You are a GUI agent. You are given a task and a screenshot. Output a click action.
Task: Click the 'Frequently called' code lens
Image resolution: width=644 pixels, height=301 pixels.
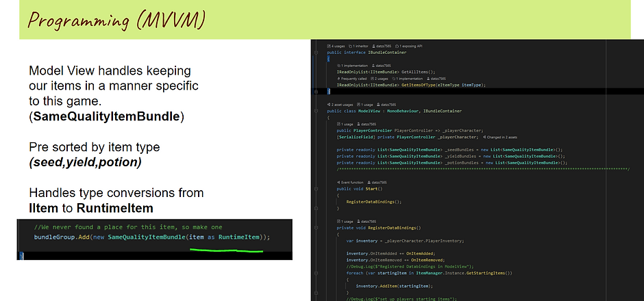(x=351, y=79)
